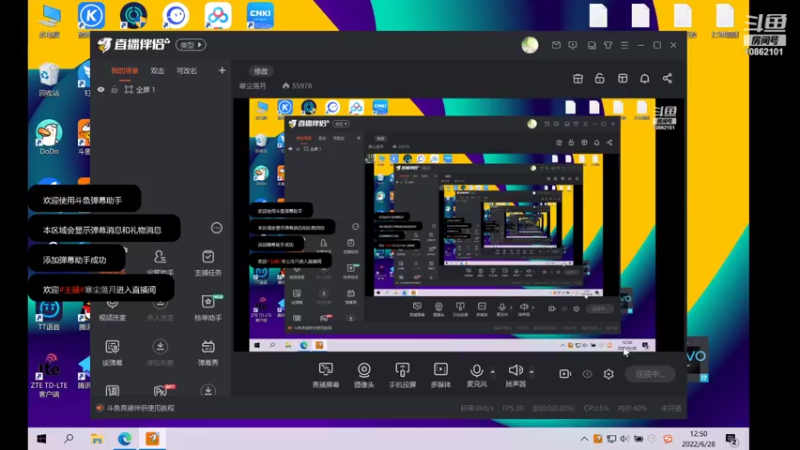
Task: Open 榜单助手 ranking assistant
Action: pyautogui.click(x=208, y=308)
